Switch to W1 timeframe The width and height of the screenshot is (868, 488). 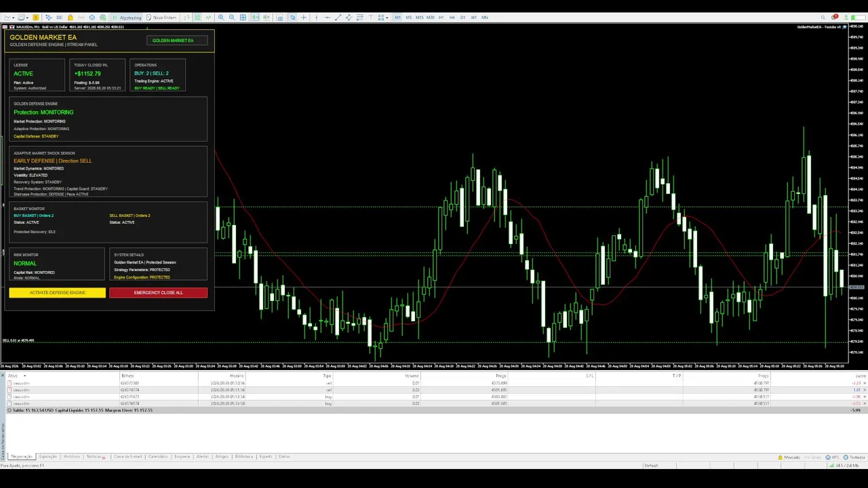(x=473, y=18)
